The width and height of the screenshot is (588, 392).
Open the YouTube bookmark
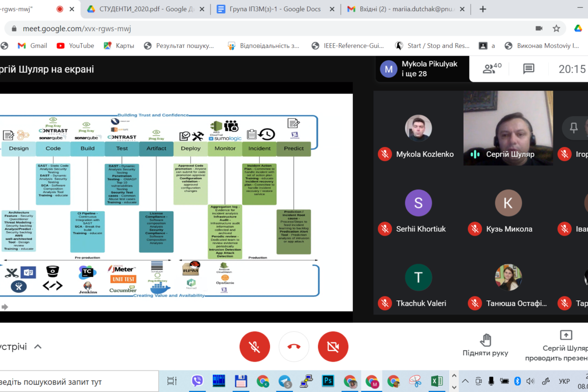75,46
